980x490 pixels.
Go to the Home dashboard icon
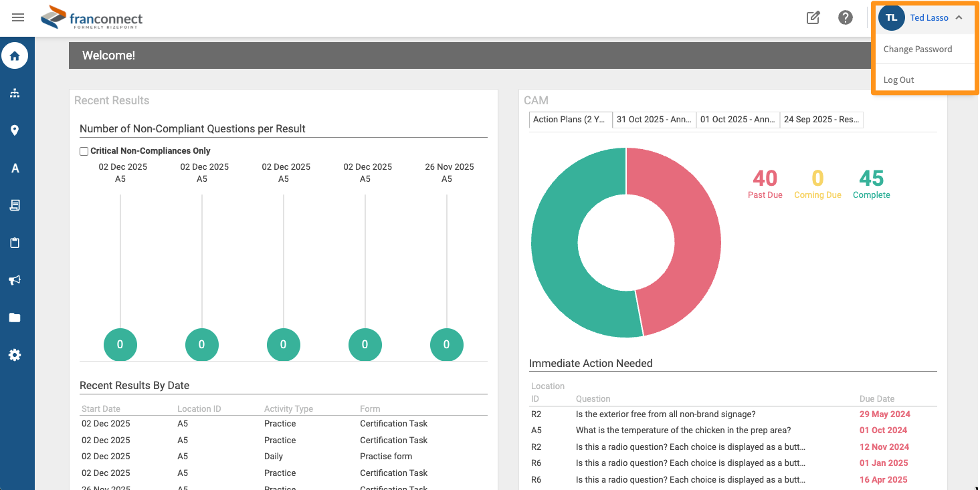(15, 55)
